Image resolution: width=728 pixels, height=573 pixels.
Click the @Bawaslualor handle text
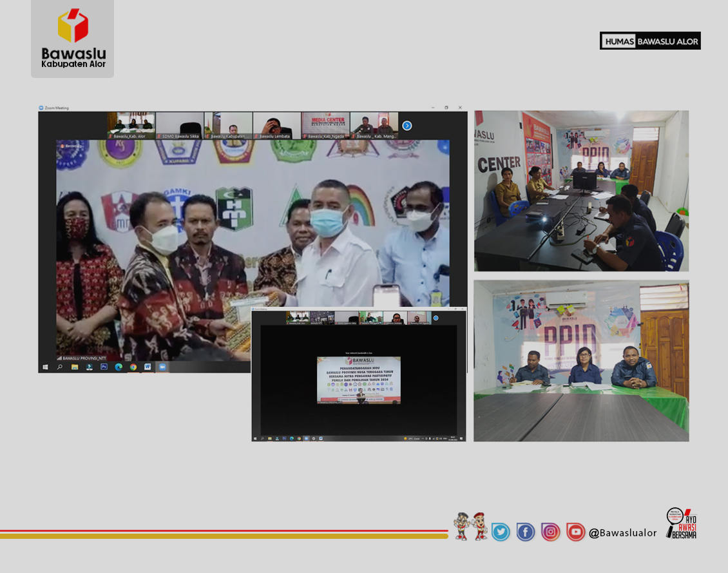click(622, 533)
